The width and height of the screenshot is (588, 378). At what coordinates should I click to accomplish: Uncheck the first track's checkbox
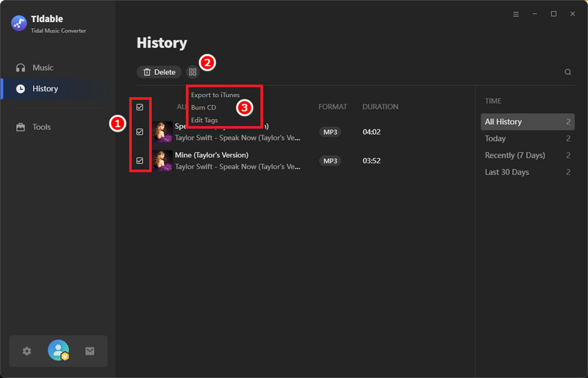[140, 132]
